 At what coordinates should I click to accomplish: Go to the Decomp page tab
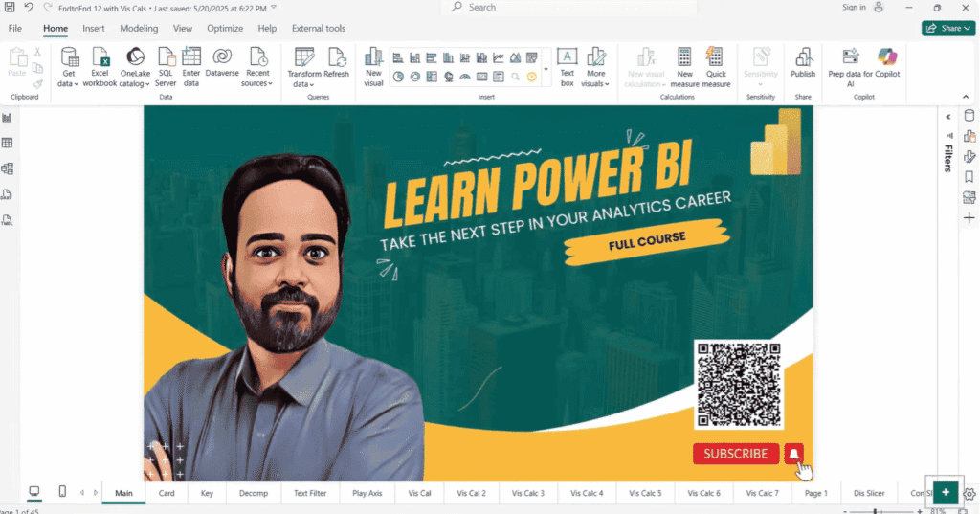253,493
